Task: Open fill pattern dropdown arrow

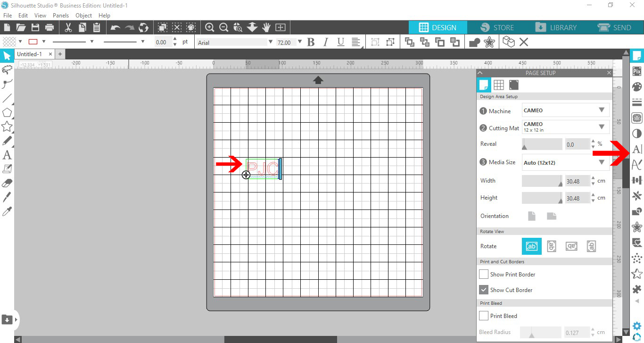Action: pyautogui.click(x=20, y=42)
